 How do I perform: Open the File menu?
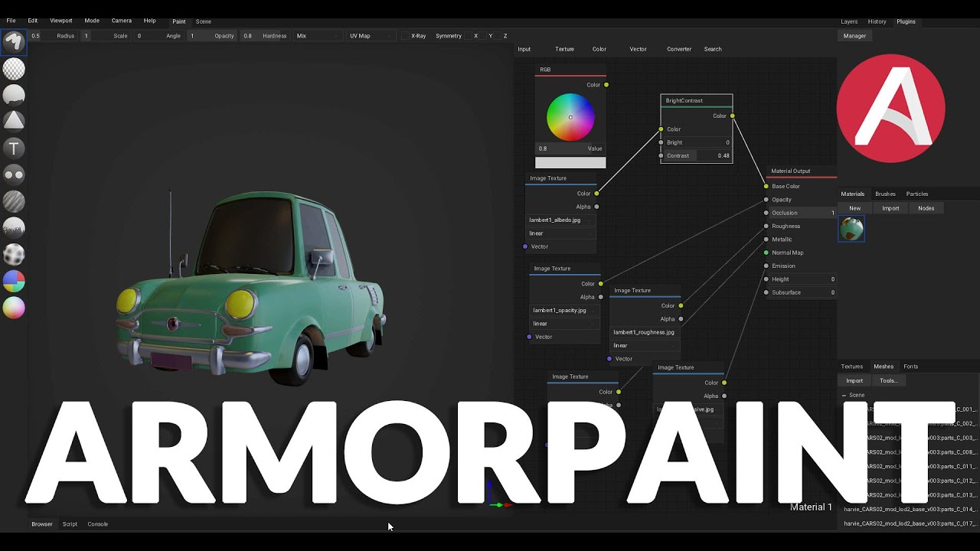click(11, 21)
